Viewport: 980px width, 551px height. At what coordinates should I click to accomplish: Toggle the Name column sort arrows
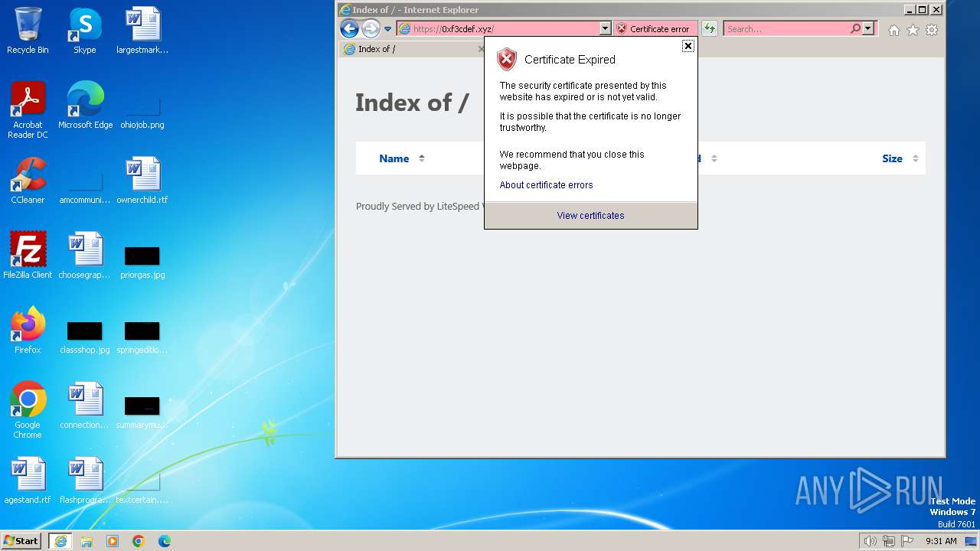[x=421, y=158]
